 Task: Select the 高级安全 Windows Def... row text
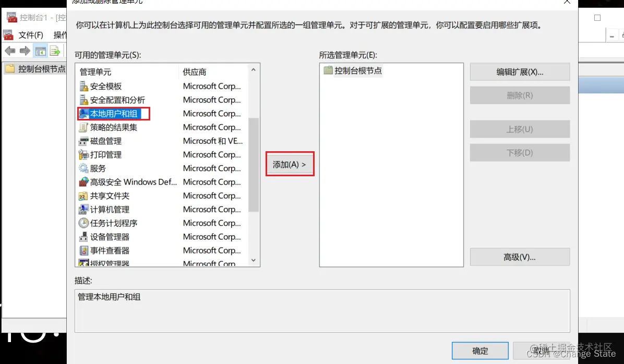click(x=134, y=182)
